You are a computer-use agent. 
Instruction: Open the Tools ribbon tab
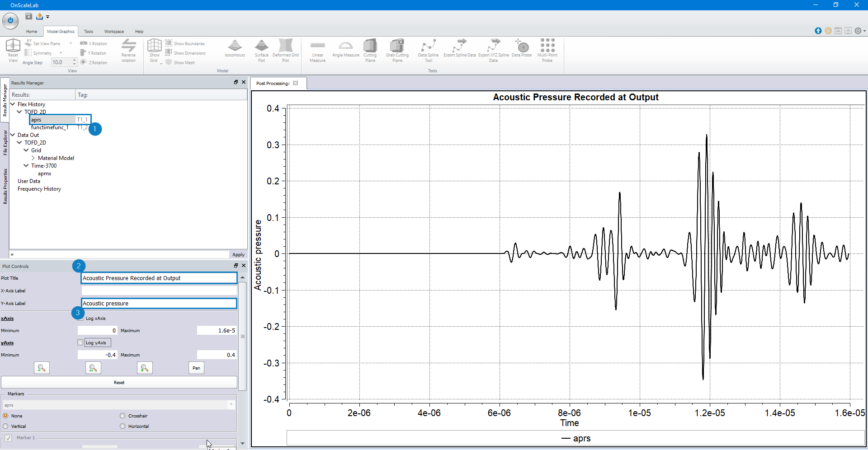pyautogui.click(x=89, y=32)
